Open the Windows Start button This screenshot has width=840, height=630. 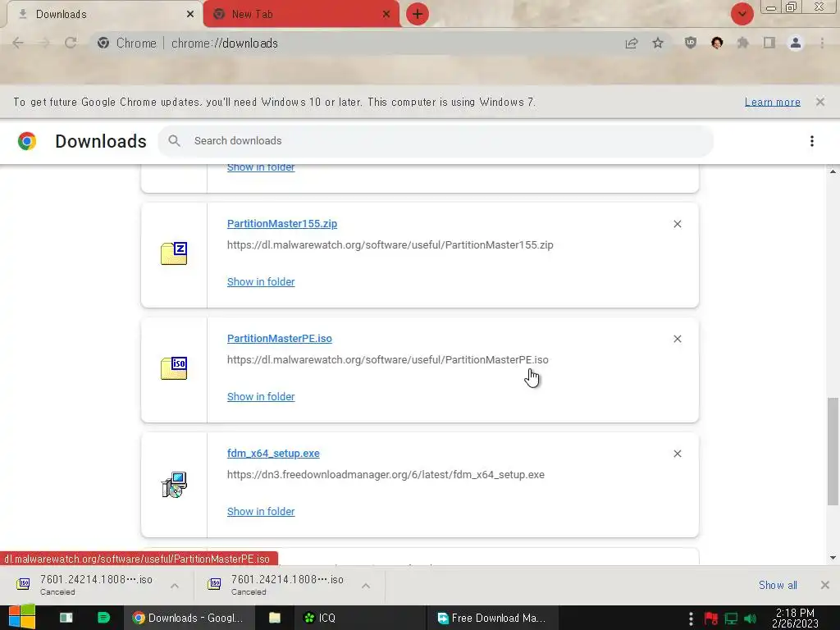(x=22, y=618)
